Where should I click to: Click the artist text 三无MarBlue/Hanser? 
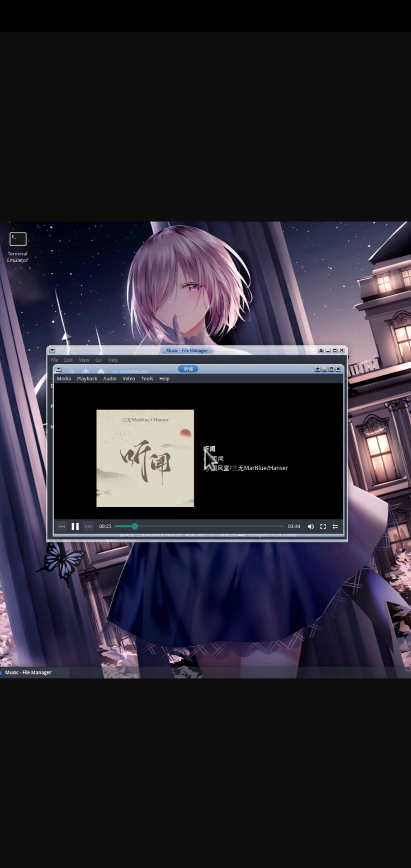260,468
